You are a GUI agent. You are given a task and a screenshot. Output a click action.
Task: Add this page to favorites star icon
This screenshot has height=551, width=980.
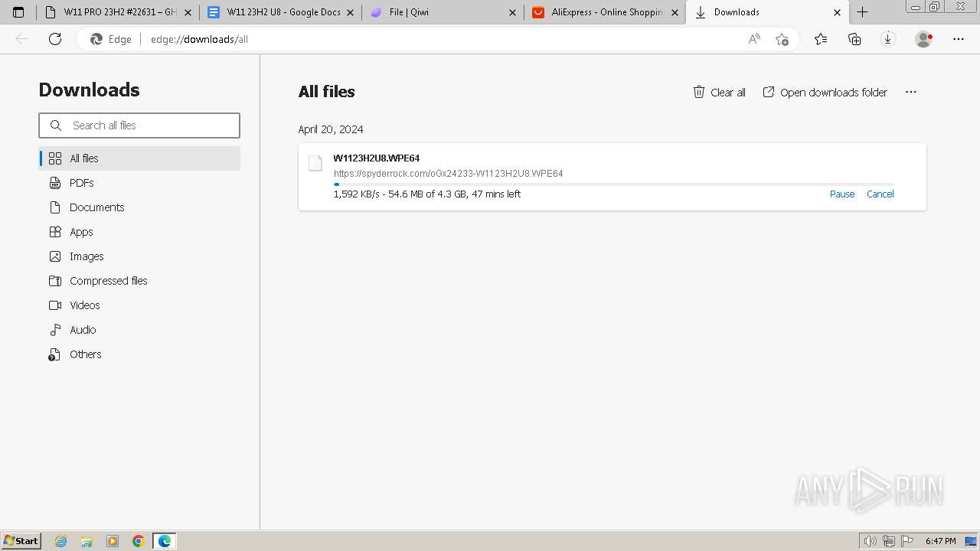[782, 39]
